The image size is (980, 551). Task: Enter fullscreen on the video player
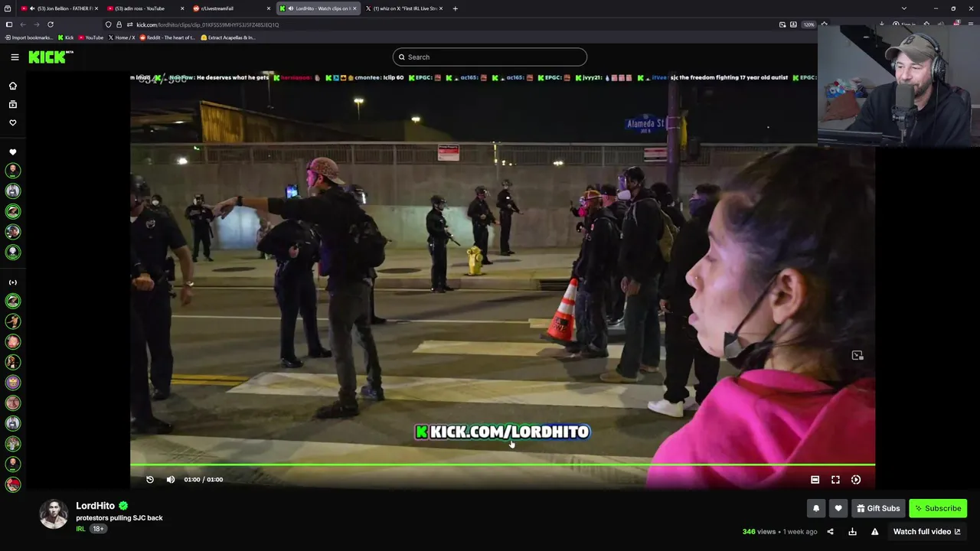point(835,480)
